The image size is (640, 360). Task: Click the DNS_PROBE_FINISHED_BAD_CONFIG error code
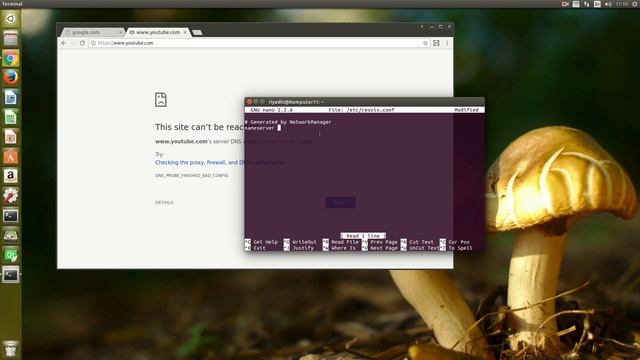click(192, 176)
